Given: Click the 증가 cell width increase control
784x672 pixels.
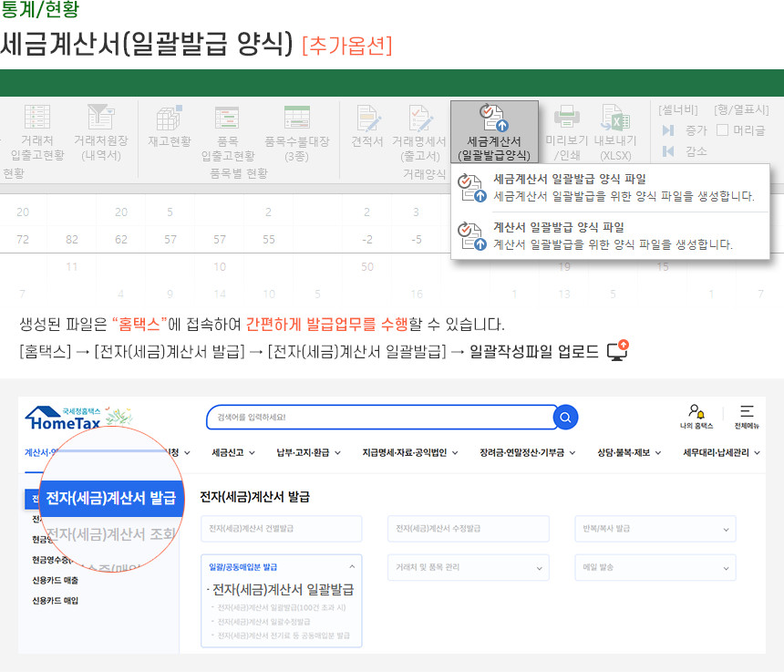Looking at the screenshot, I should point(686,130).
